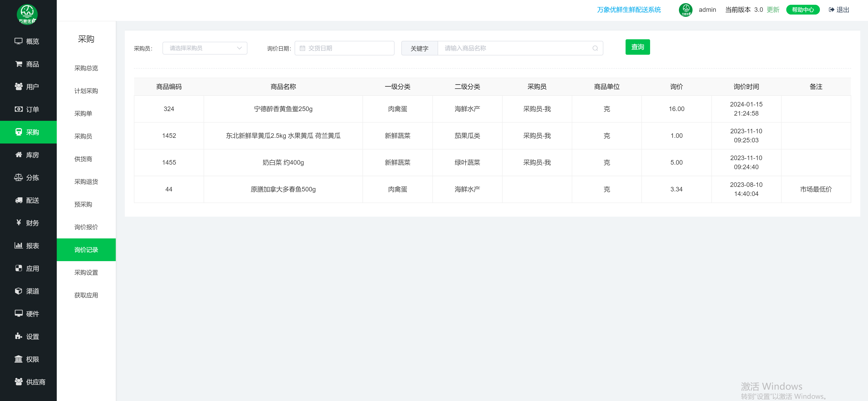Viewport: 868px width, 401px height.
Task: Click the house icon for 库房
Action: click(19, 155)
